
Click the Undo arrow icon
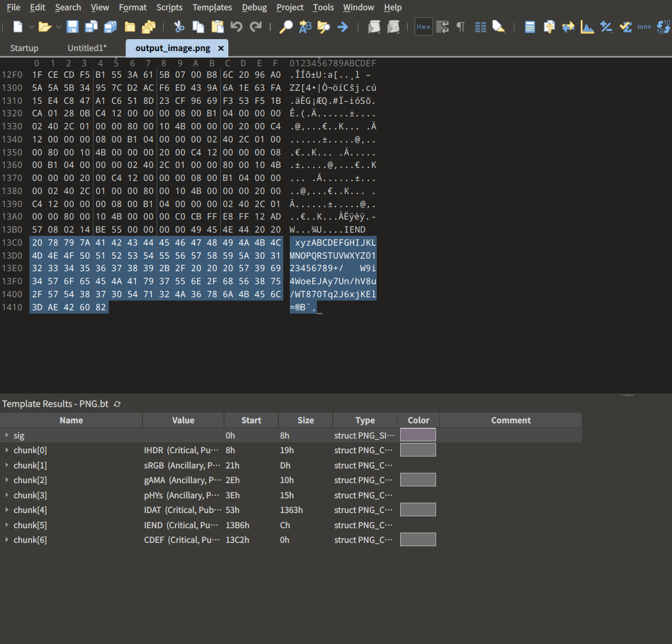click(x=236, y=27)
